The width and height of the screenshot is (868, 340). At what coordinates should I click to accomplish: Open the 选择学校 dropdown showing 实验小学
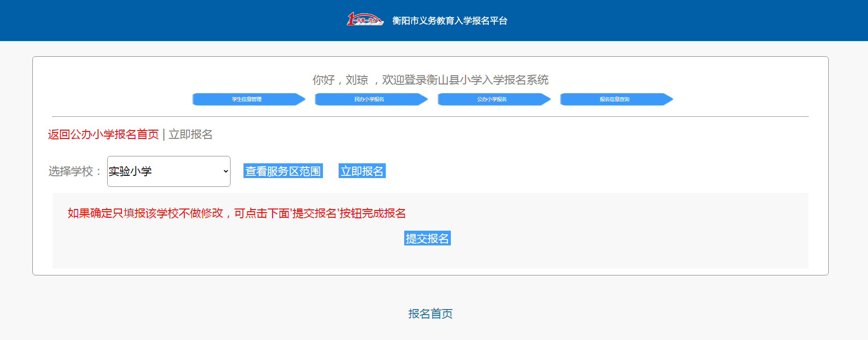click(168, 171)
